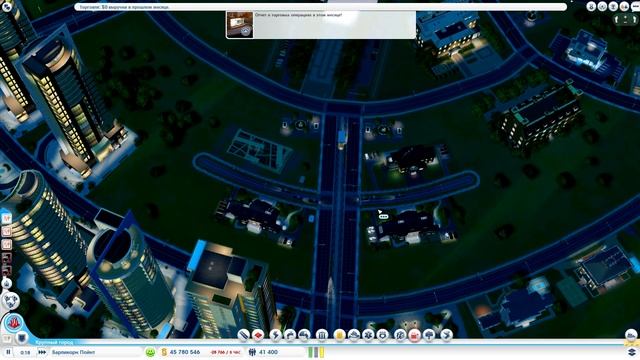Open the green happiness smiley panel
This screenshot has width=640, height=360.
(x=150, y=352)
